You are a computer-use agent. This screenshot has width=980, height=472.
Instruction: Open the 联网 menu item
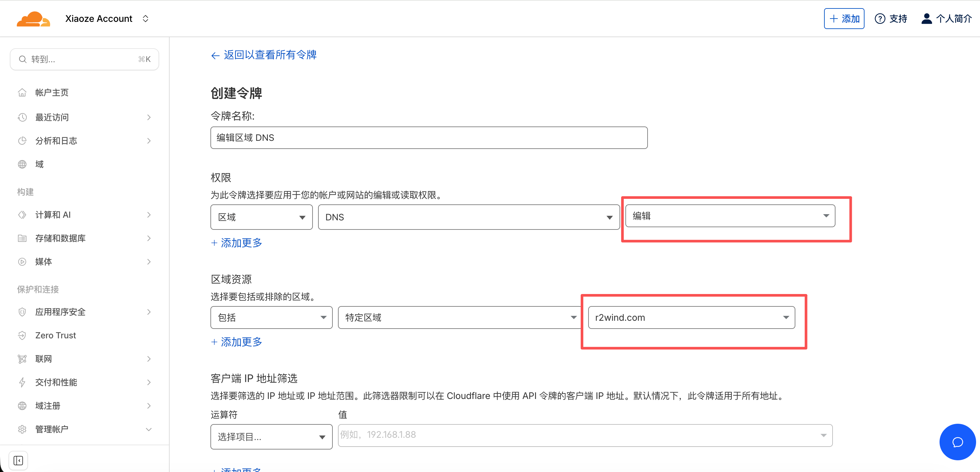click(x=43, y=359)
